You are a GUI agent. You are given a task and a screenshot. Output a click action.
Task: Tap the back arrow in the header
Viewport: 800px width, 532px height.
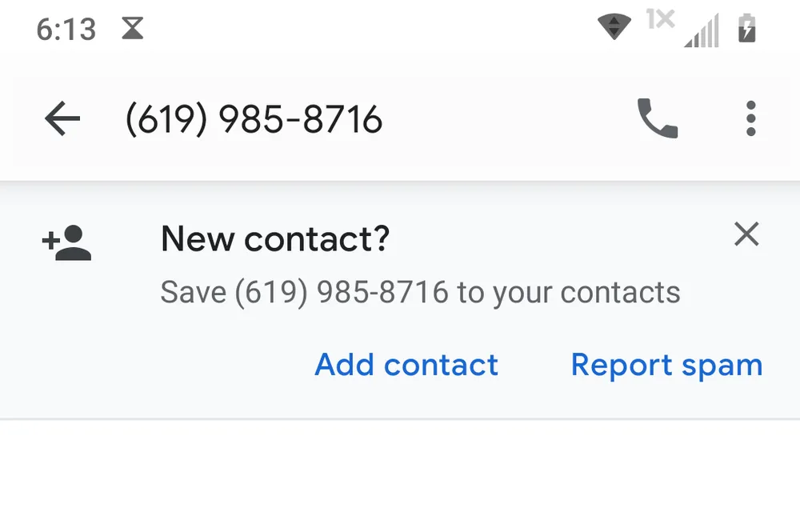(62, 120)
